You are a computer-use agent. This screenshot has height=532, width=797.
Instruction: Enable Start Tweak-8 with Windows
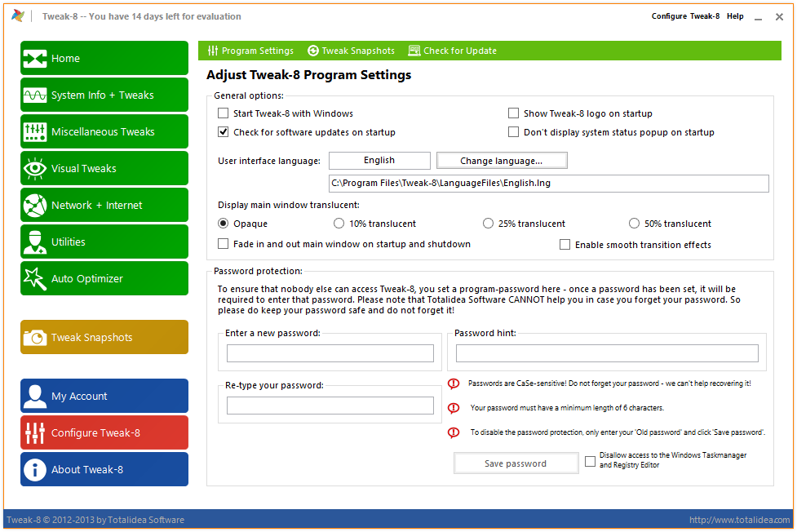click(224, 113)
